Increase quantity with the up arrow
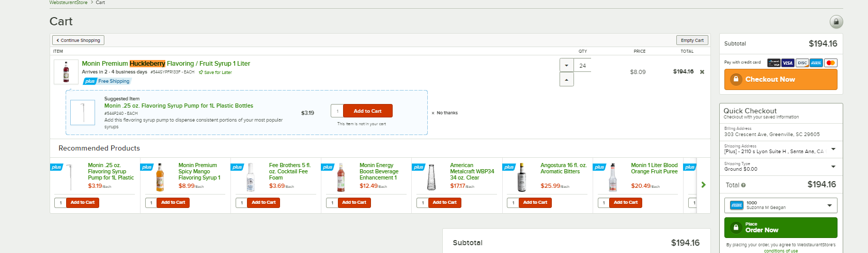Viewport: 868px width, 253px height. pos(567,80)
